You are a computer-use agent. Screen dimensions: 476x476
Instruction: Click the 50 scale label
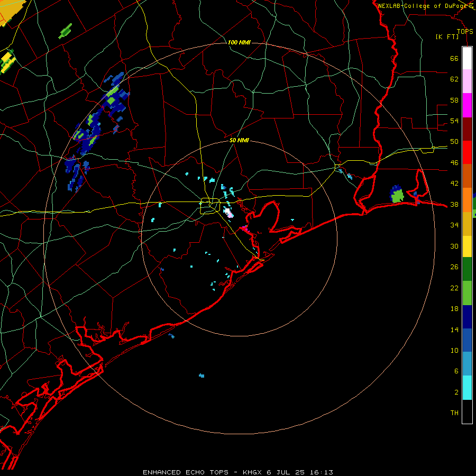[x=454, y=142]
